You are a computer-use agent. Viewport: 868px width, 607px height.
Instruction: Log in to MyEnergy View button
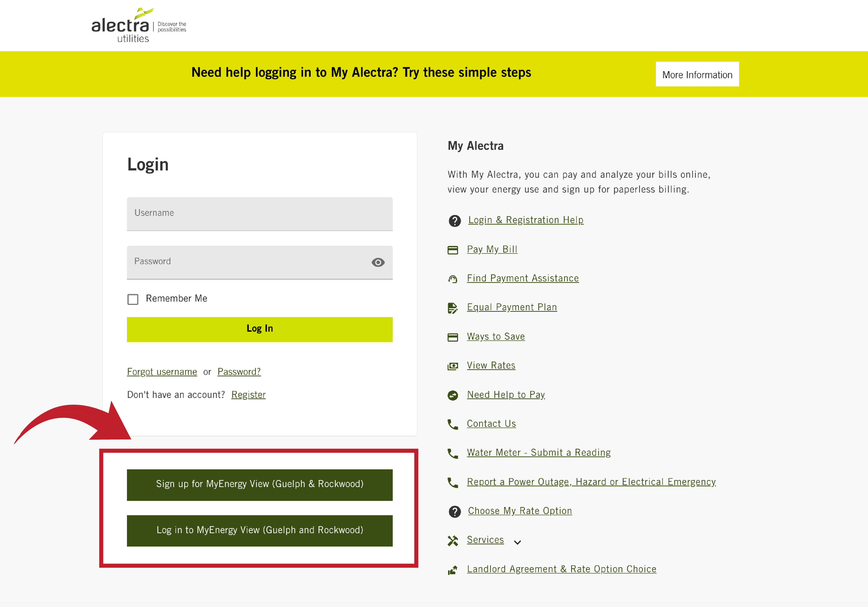[260, 531]
